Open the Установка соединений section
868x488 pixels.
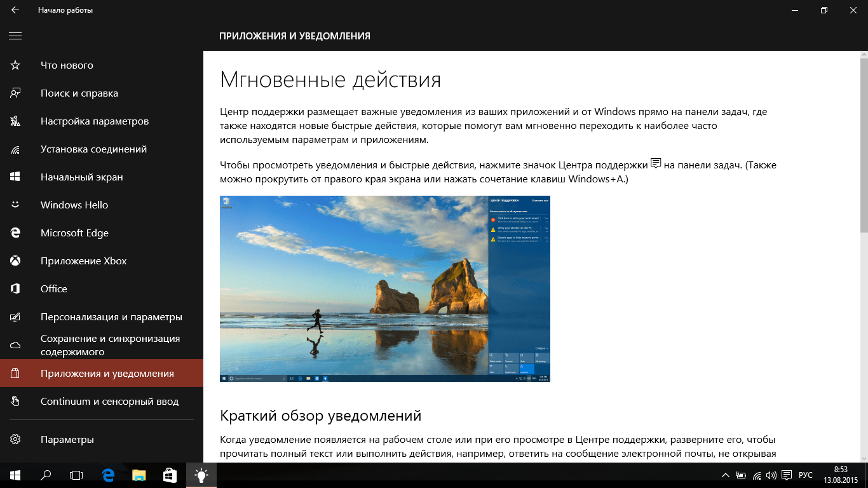[102, 149]
